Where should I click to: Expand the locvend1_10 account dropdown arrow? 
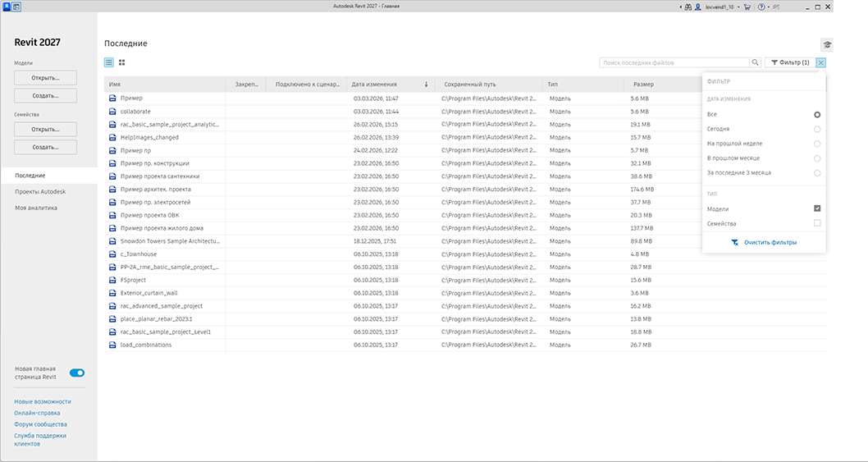coord(738,7)
